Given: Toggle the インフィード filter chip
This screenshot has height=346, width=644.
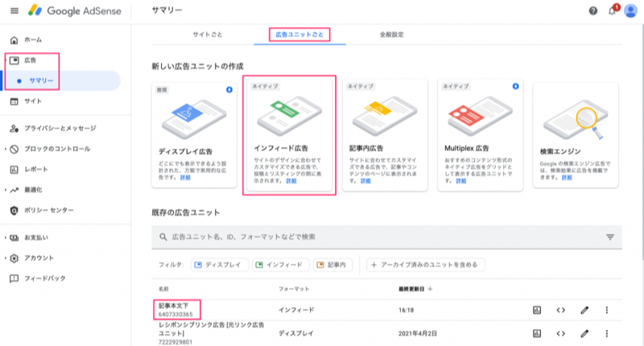Looking at the screenshot, I should click(281, 265).
